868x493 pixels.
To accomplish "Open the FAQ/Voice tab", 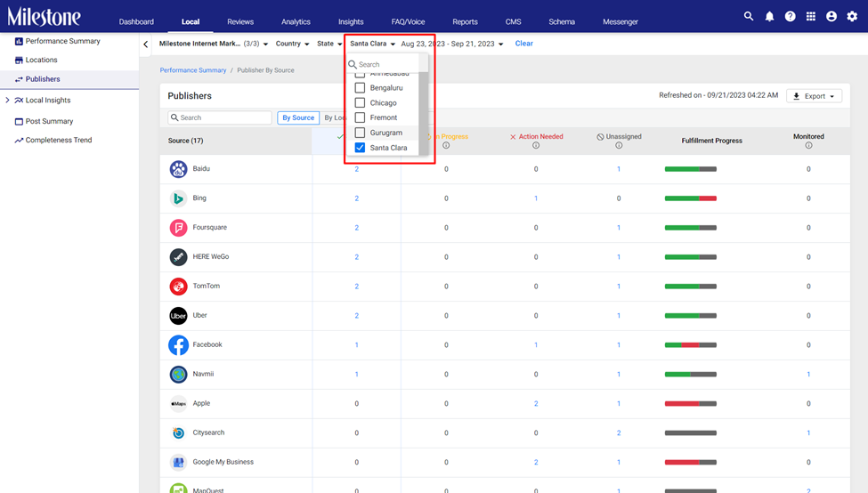I will tap(408, 21).
